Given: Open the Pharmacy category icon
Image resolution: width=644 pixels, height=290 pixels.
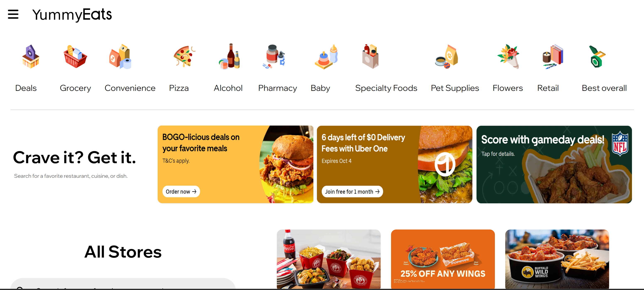Looking at the screenshot, I should [274, 56].
